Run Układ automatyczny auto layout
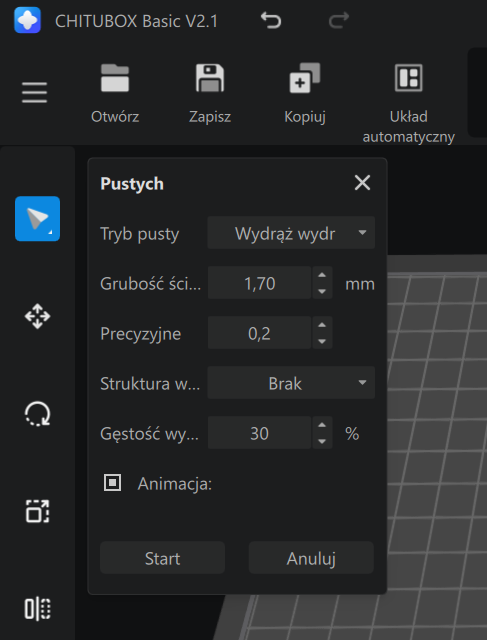This screenshot has width=487, height=640. (x=409, y=78)
